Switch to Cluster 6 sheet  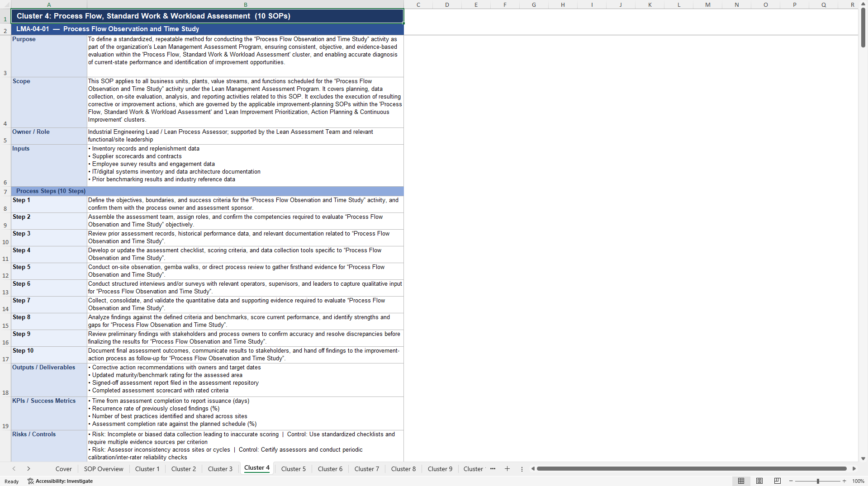click(330, 469)
